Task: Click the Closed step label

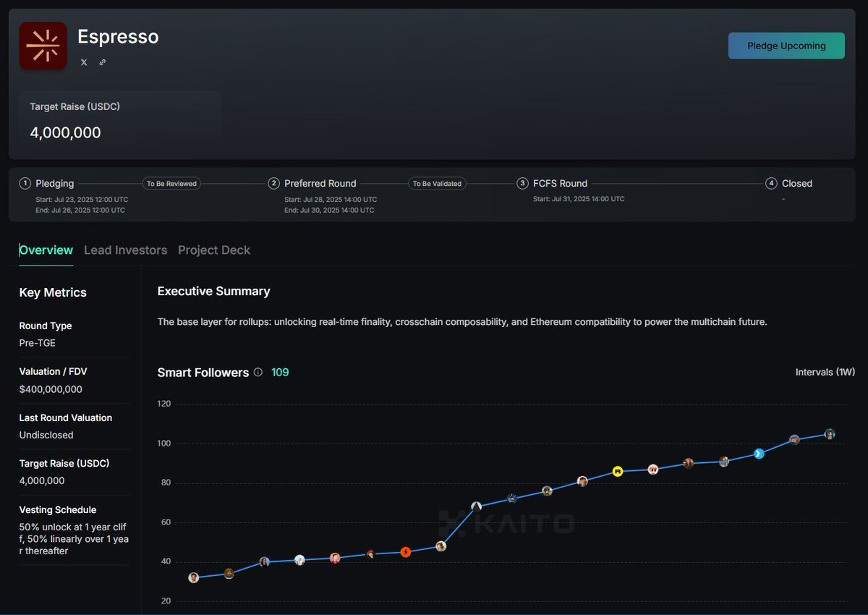Action: (797, 184)
